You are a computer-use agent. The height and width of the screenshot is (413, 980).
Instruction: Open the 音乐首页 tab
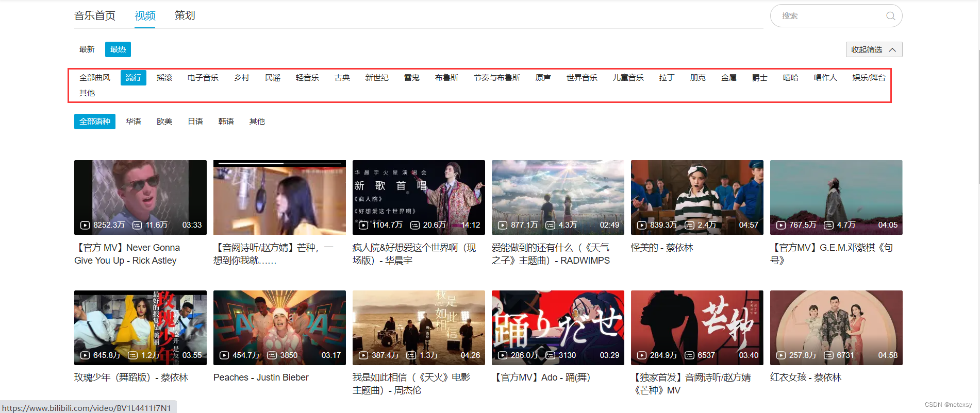[95, 15]
